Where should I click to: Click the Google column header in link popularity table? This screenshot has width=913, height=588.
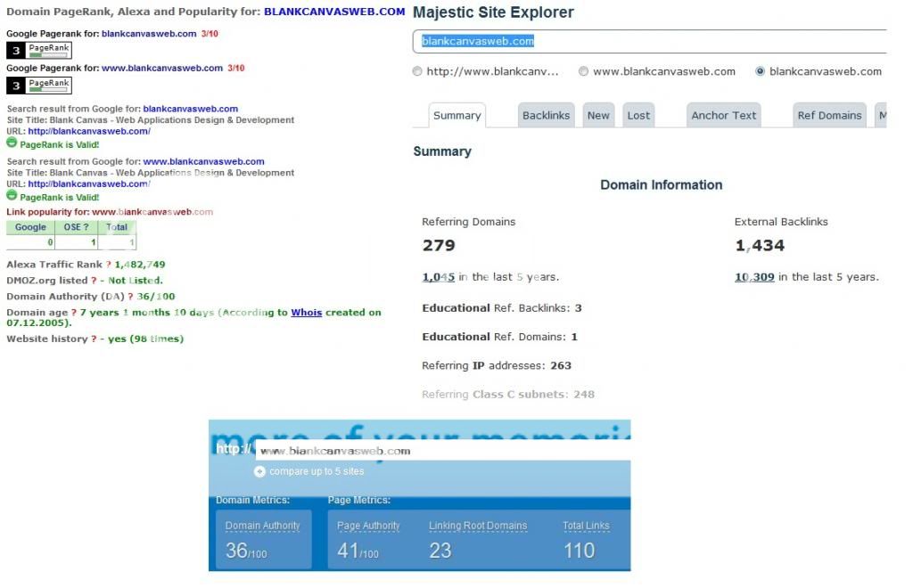pyautogui.click(x=30, y=227)
